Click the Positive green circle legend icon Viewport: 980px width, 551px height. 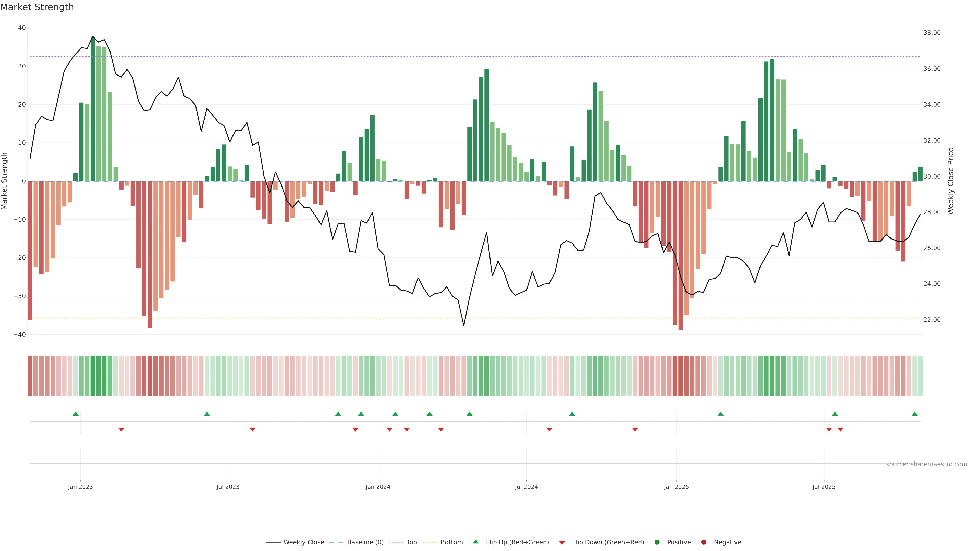click(657, 542)
